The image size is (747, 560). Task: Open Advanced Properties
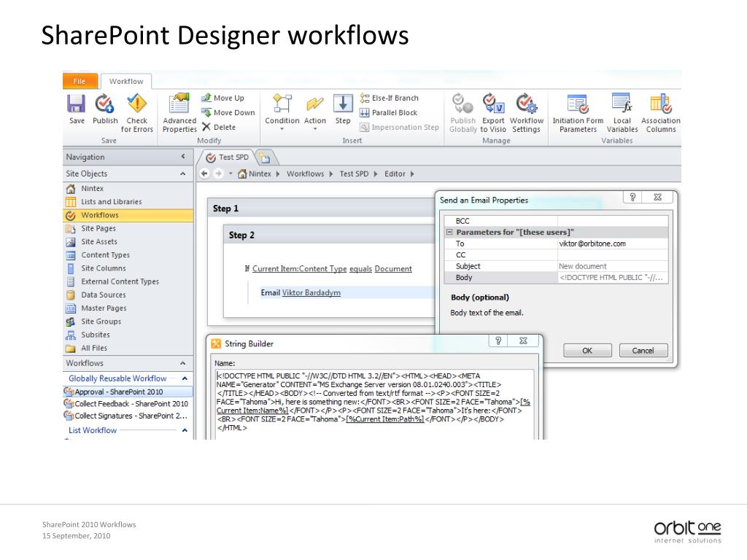pos(179,113)
